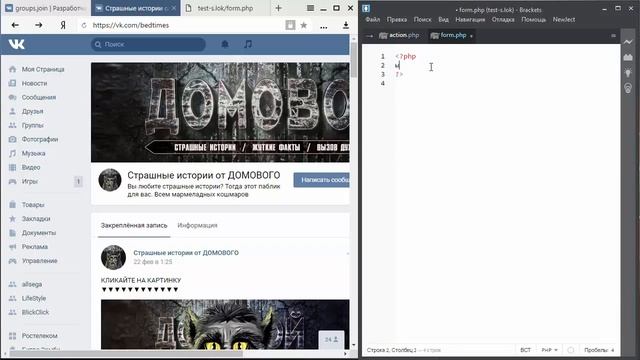The image size is (640, 360).
Task: Click the Live Preview icon in Brackets
Action: tap(628, 42)
